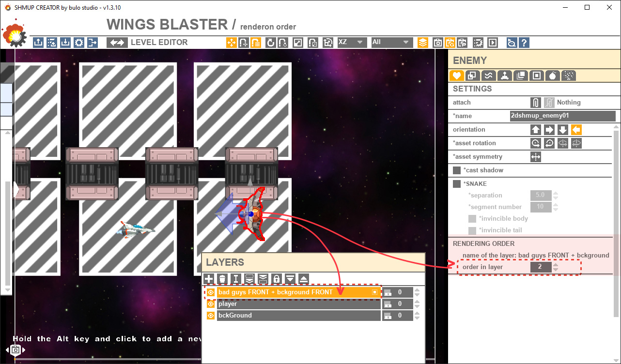Click the first asset rotation clockwise icon
Screen dimensions: 621x364
coord(535,143)
